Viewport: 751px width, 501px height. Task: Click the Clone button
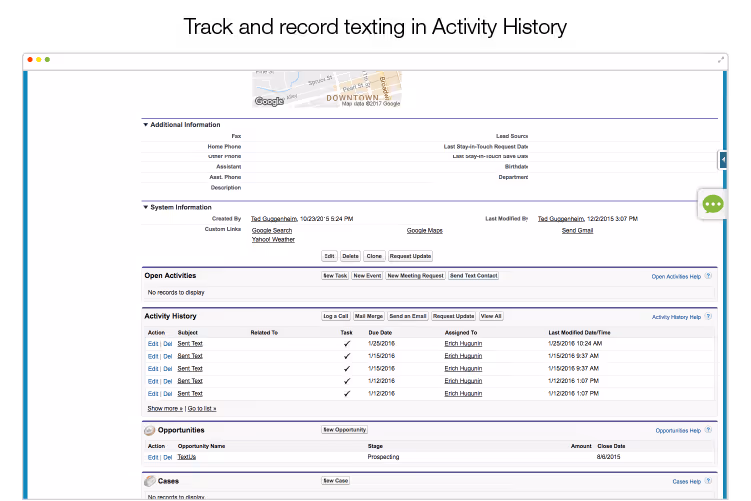coord(374,256)
